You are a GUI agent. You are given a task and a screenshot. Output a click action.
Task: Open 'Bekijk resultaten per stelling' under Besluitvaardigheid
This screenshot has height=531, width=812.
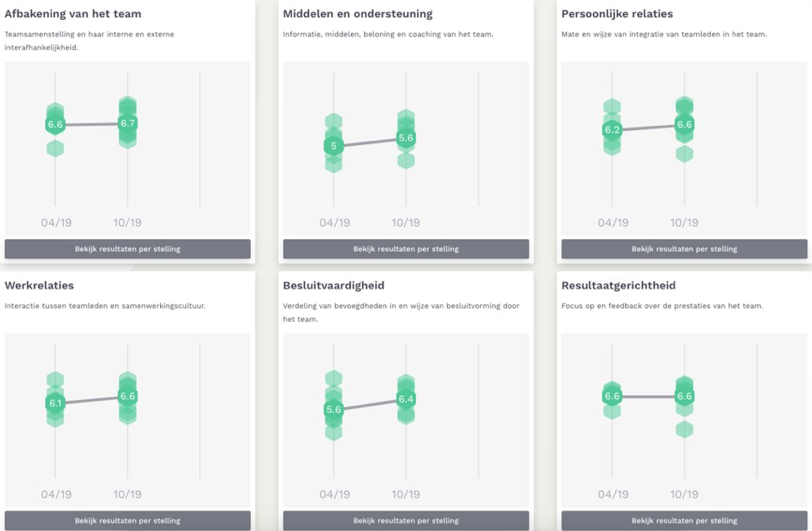pyautogui.click(x=406, y=520)
